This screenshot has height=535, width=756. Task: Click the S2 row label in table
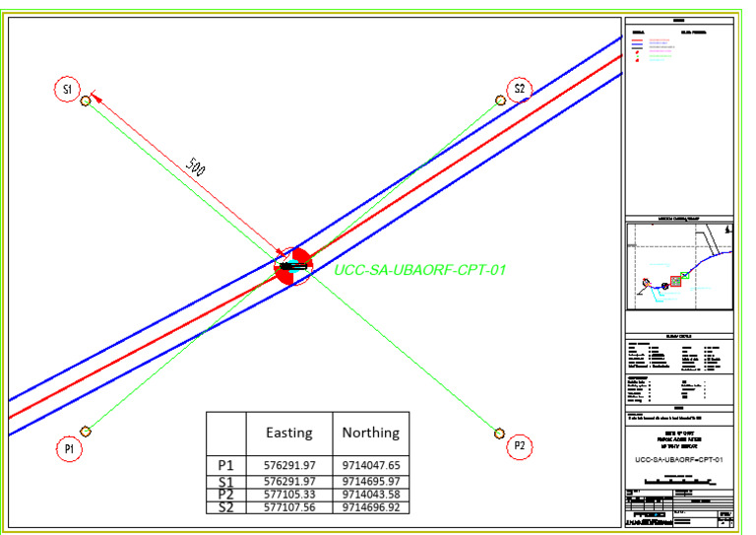coord(225,507)
